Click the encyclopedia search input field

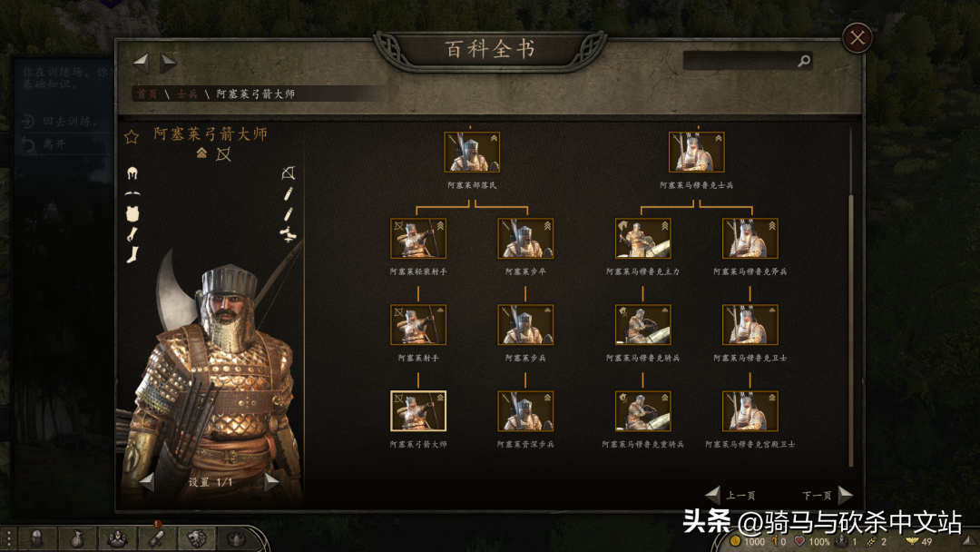pos(740,61)
